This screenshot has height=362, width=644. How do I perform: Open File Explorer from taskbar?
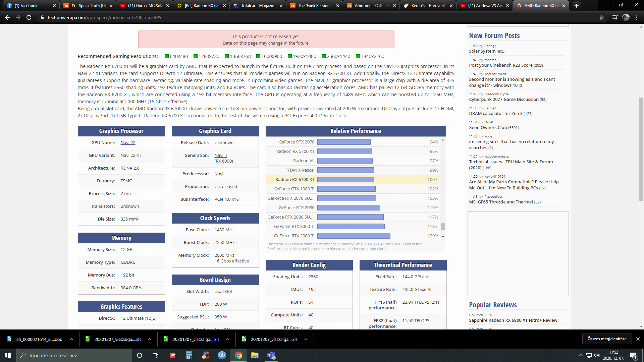255,355
